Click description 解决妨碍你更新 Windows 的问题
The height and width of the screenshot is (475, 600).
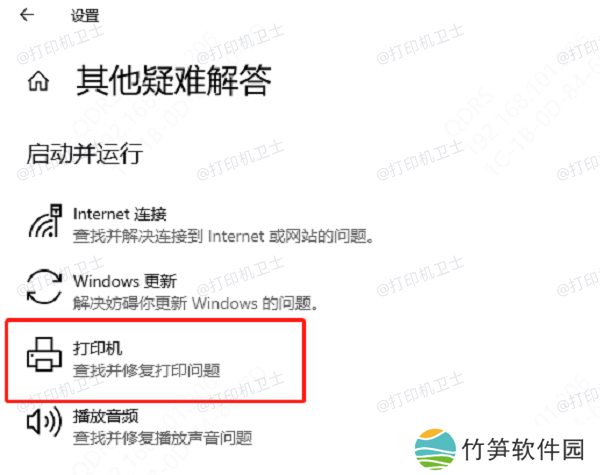[195, 304]
